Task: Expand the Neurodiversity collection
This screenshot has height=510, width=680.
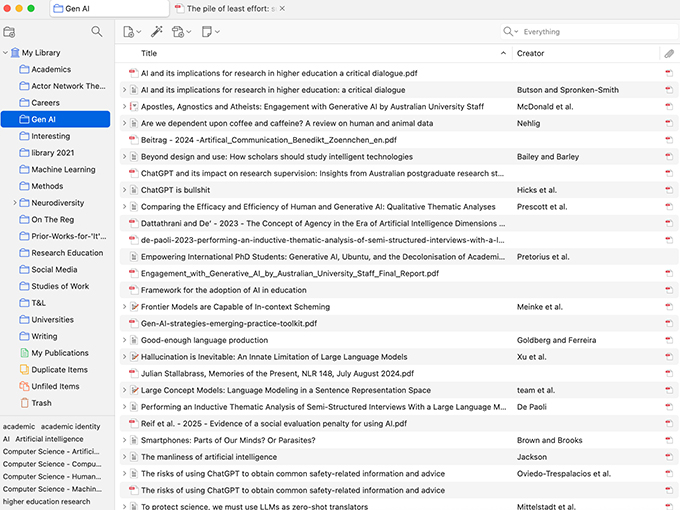Action: pos(13,203)
